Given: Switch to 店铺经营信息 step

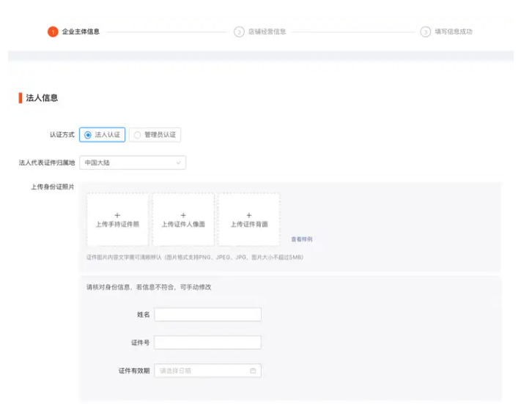Looking at the screenshot, I should [x=267, y=32].
